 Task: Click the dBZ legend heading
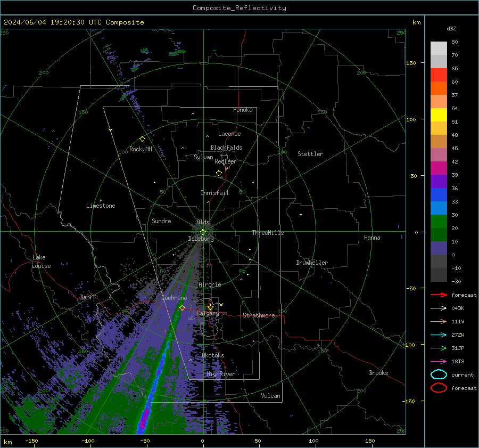pyautogui.click(x=451, y=28)
